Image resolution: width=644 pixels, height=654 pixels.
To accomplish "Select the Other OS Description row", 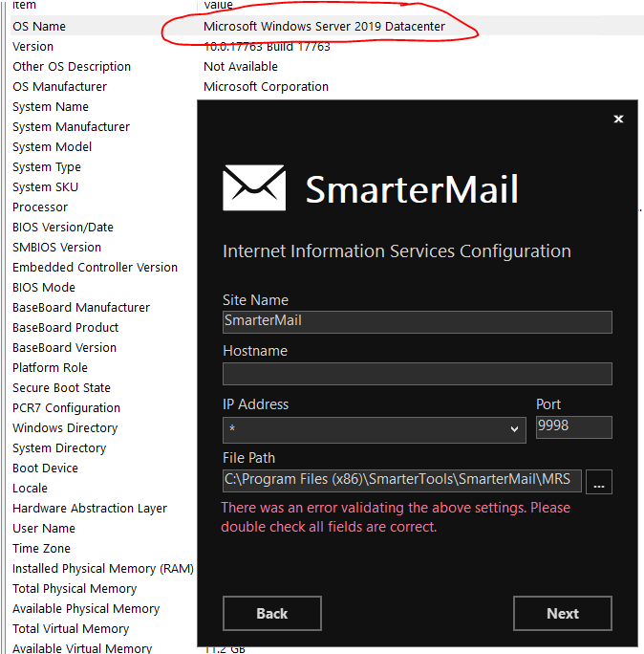I will tap(72, 67).
